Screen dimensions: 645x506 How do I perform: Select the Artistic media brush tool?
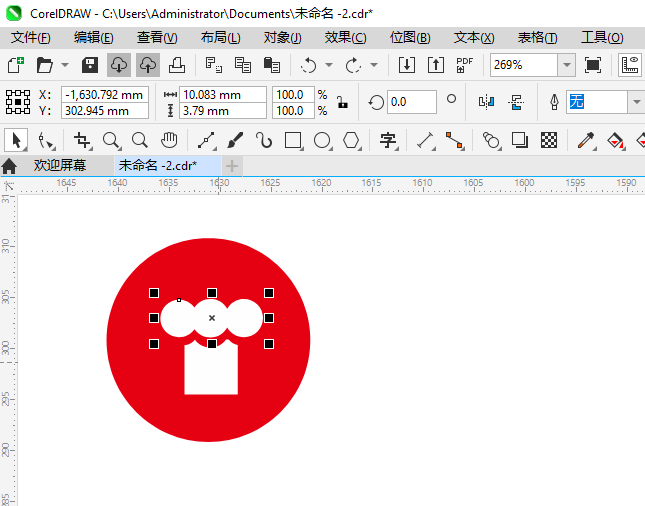pos(235,141)
